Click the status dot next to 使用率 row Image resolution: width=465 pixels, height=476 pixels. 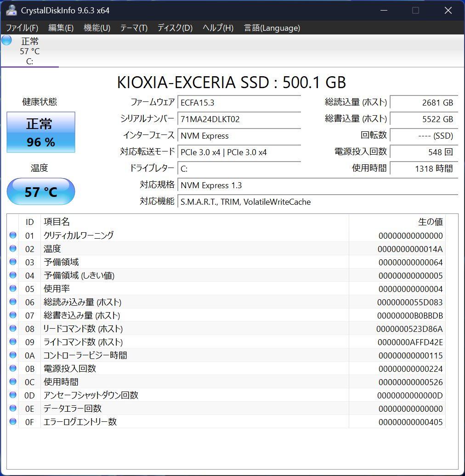coord(13,289)
